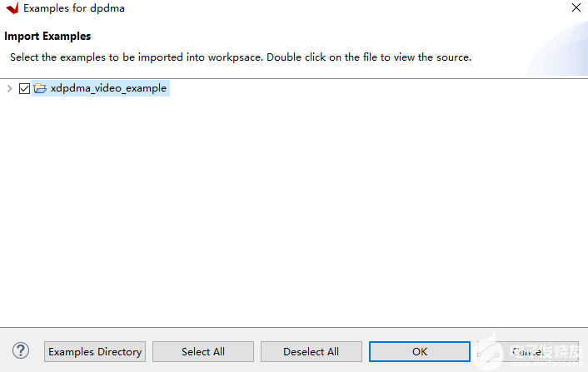Image resolution: width=588 pixels, height=372 pixels.
Task: Click the 'Select the examples to be imported' description
Action: point(241,57)
